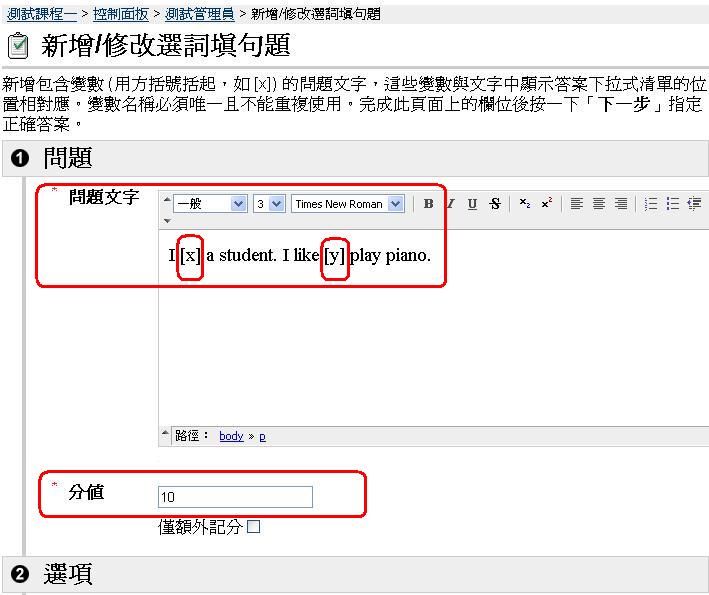Center align the text

tap(599, 204)
